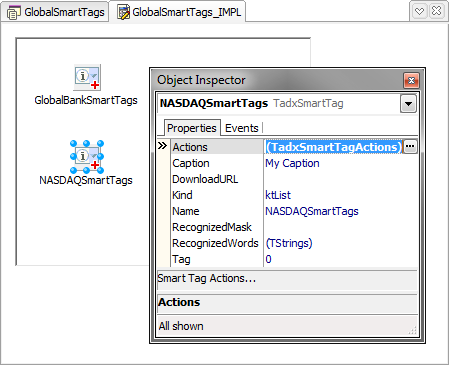Select the Kind property name

point(182,195)
